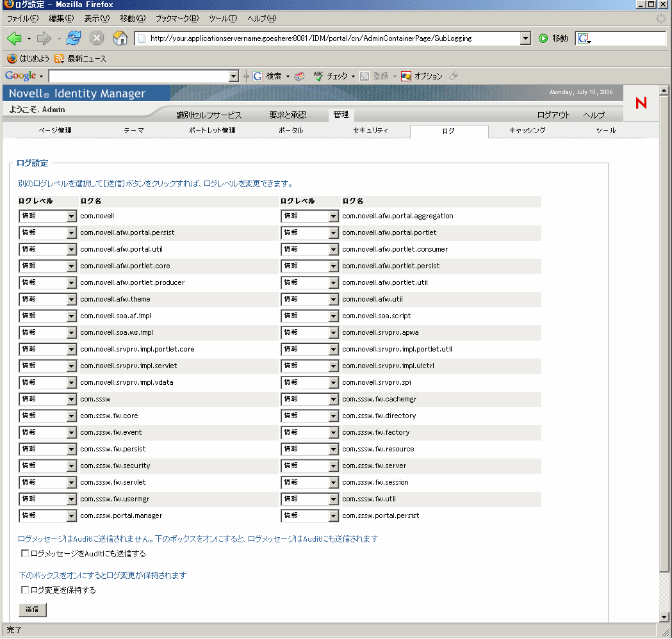This screenshot has width=672, height=639.
Task: Open log level dropdown for com.novell.soa.script
Action: tap(310, 316)
